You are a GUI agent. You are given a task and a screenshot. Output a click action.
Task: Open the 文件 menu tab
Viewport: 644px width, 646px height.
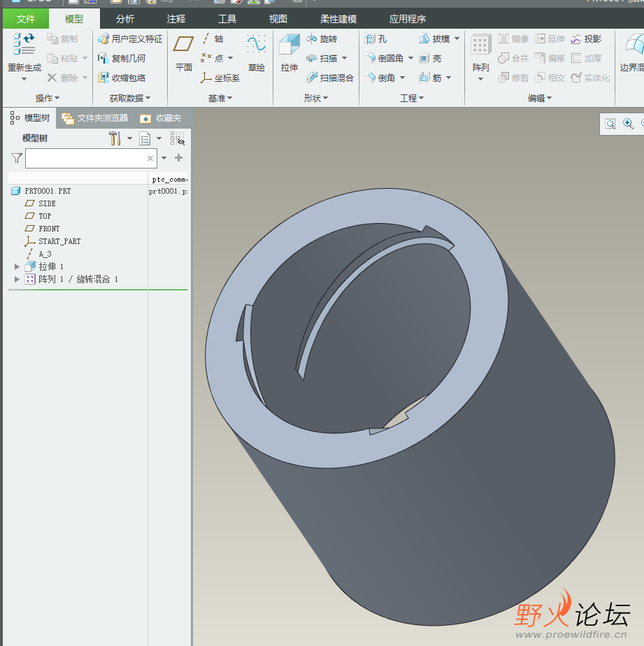pos(26,19)
